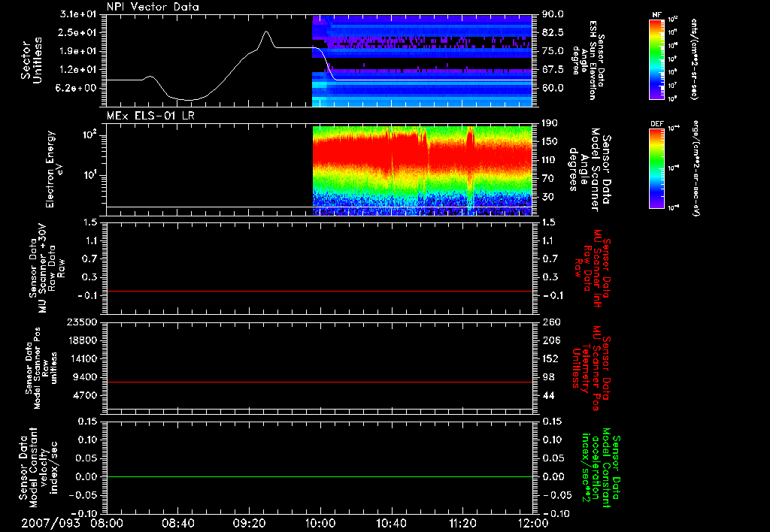The width and height of the screenshot is (770, 532).
Task: Click the 67.5 elevation angle tick label
Action: point(553,69)
